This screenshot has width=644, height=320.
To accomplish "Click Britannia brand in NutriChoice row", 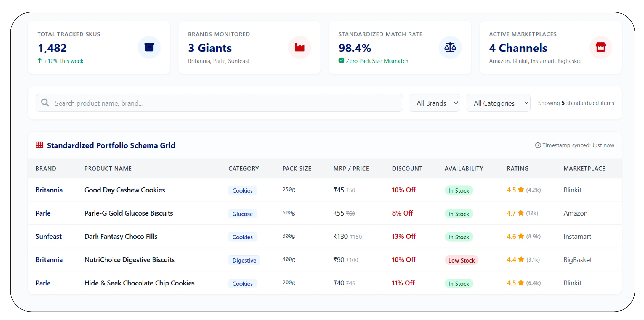I will [x=49, y=260].
